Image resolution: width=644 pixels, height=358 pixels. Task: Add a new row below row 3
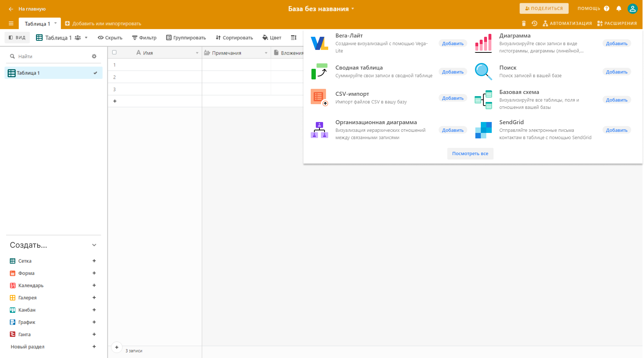tap(115, 101)
